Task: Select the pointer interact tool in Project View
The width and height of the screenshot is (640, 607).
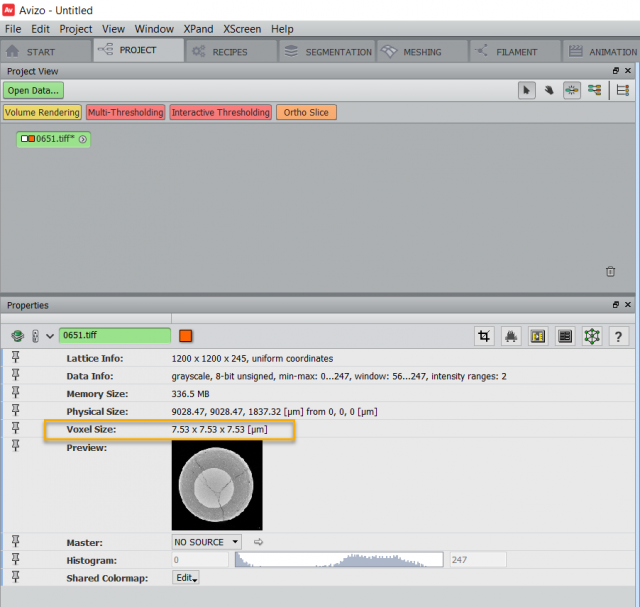Action: 527,90
